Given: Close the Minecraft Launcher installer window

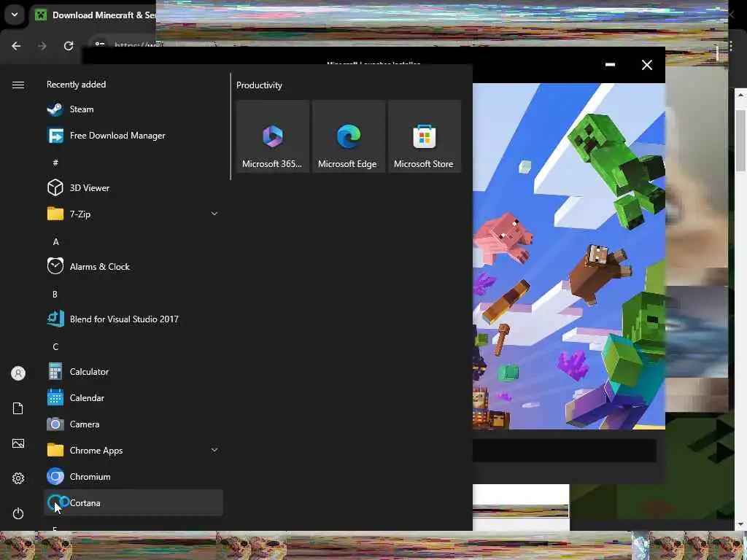Looking at the screenshot, I should pyautogui.click(x=646, y=65).
